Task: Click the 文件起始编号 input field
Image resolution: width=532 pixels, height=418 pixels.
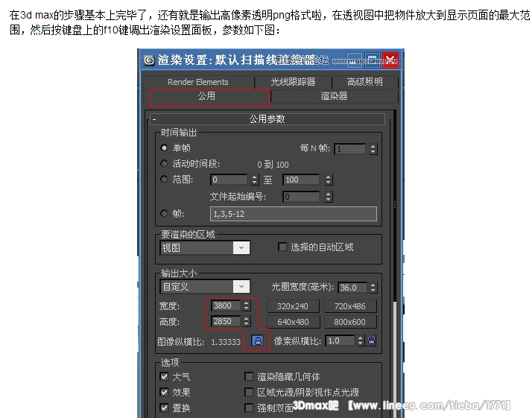Action: [x=301, y=197]
